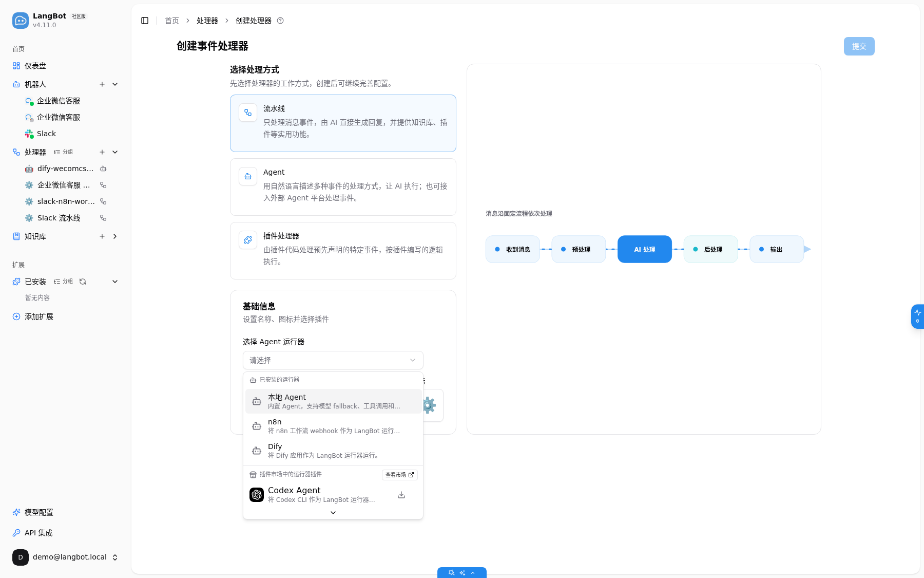Click the 已安装 grouping 分组 icon

point(64,282)
